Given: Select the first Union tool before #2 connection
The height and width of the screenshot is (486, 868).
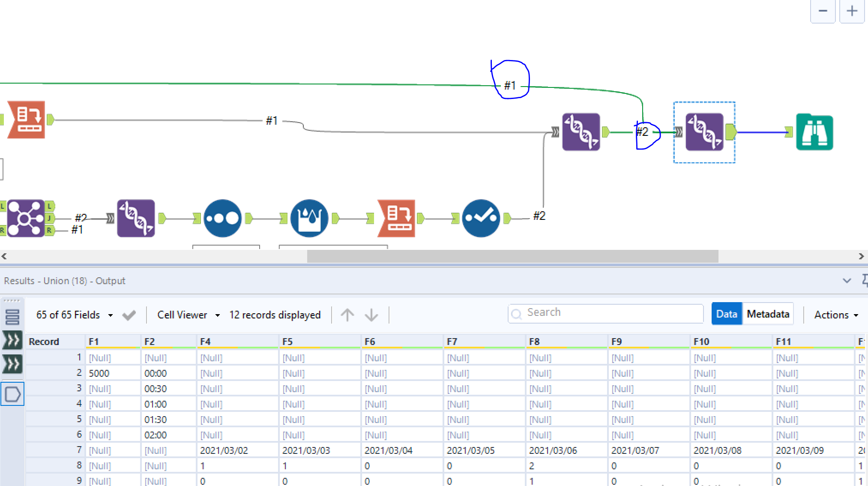Looking at the screenshot, I should [581, 132].
